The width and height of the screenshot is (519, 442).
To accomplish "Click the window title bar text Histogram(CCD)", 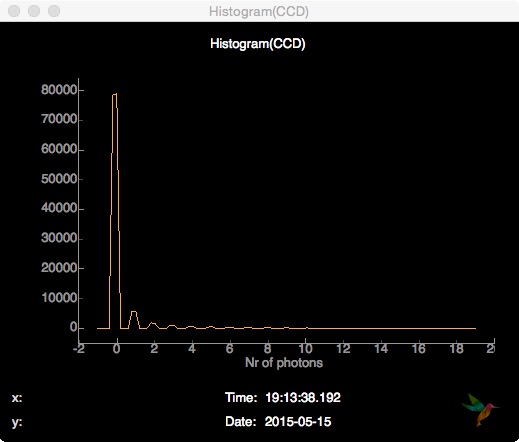I will (259, 12).
